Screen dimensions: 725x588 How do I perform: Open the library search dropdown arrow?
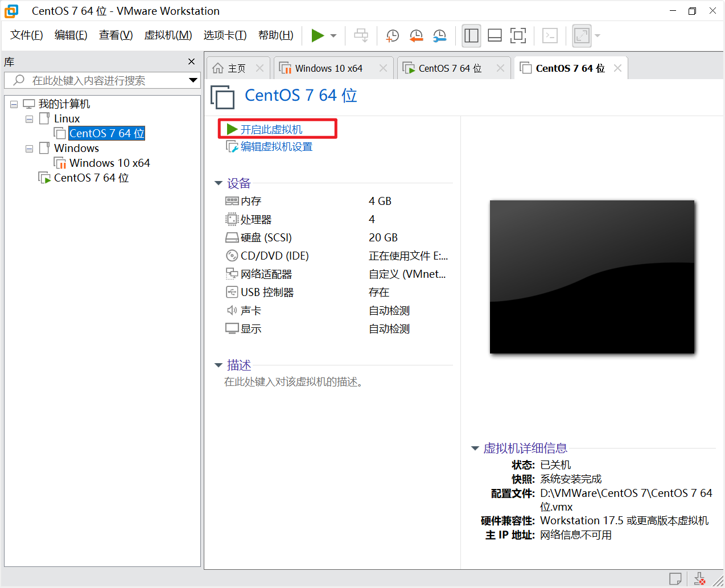pyautogui.click(x=193, y=80)
